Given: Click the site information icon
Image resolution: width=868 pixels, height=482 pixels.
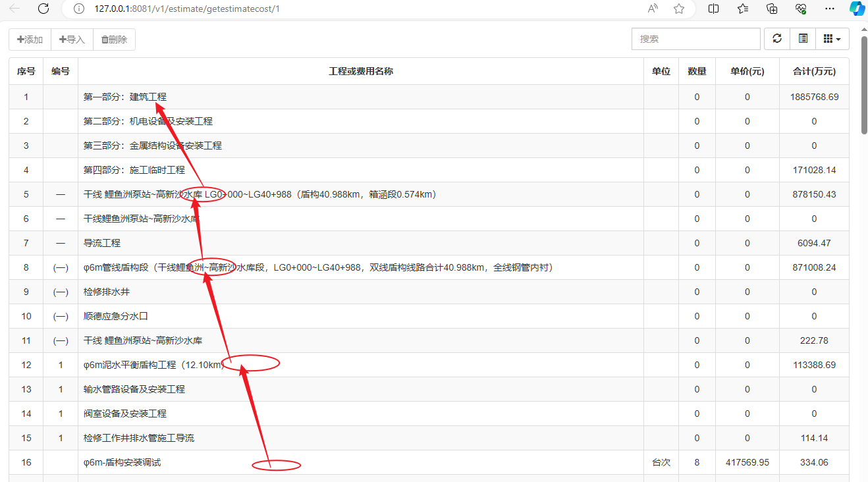Looking at the screenshot, I should pos(79,9).
